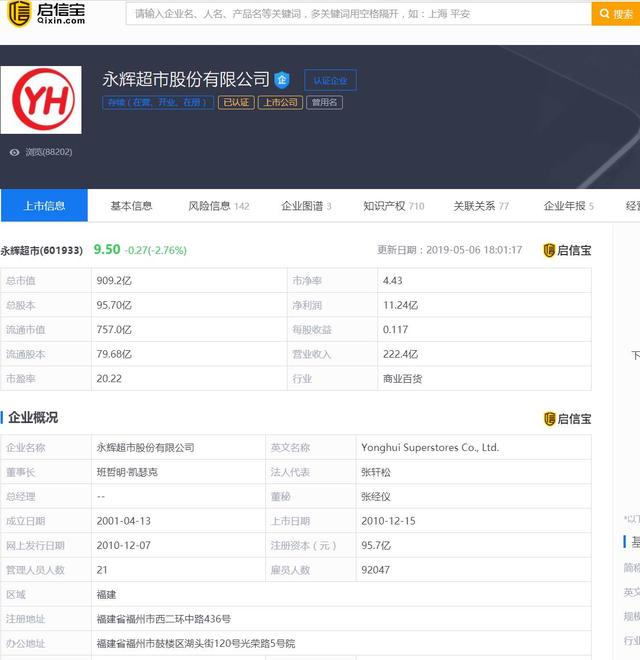Click the YH company logo thumbnail
The height and width of the screenshot is (660, 640).
click(x=41, y=99)
